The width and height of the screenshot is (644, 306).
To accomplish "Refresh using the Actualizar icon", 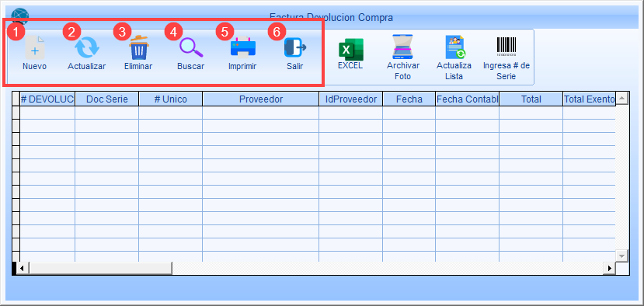I will click(87, 47).
